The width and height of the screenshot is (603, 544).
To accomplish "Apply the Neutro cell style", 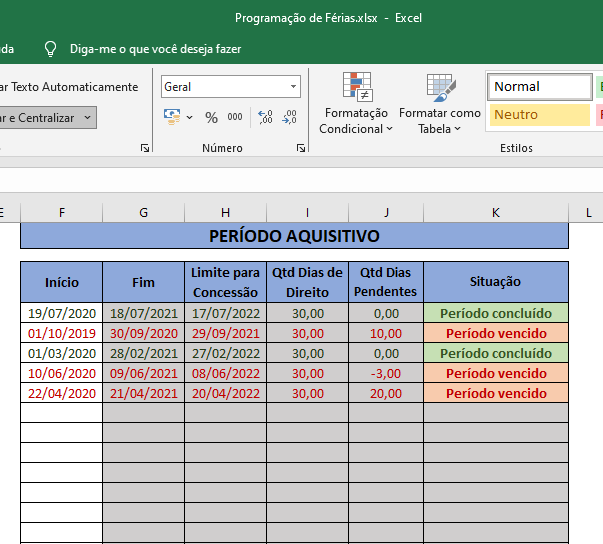I will 540,115.
